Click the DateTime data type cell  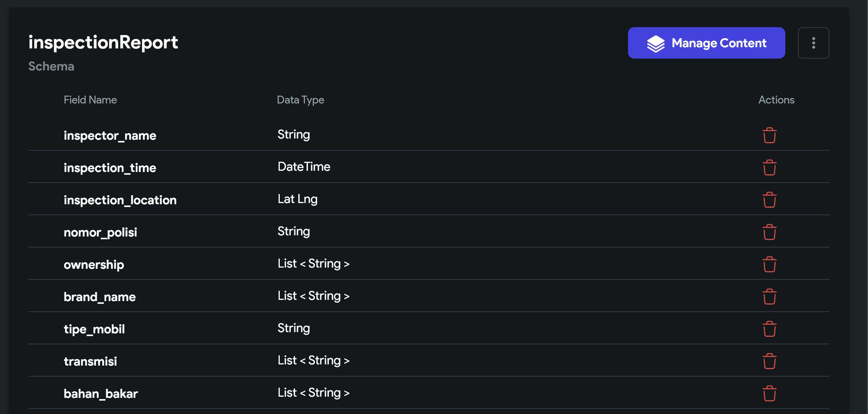coord(304,167)
